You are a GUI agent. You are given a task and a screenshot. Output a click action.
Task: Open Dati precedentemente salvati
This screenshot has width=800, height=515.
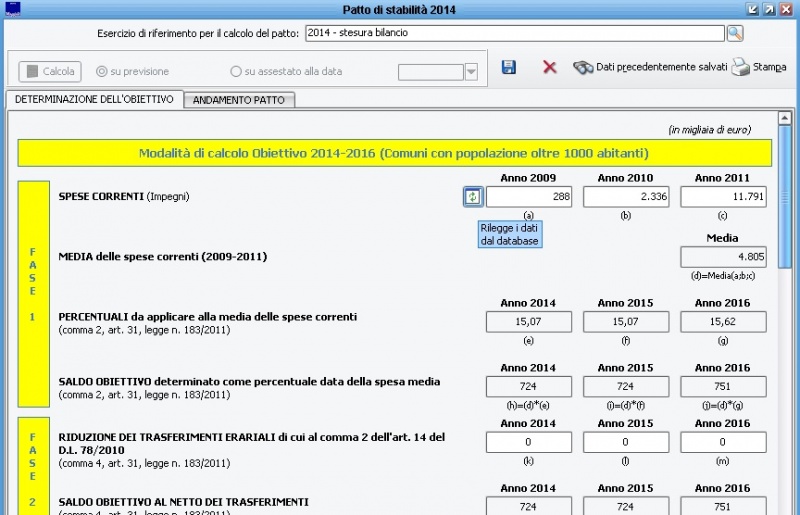coord(649,67)
